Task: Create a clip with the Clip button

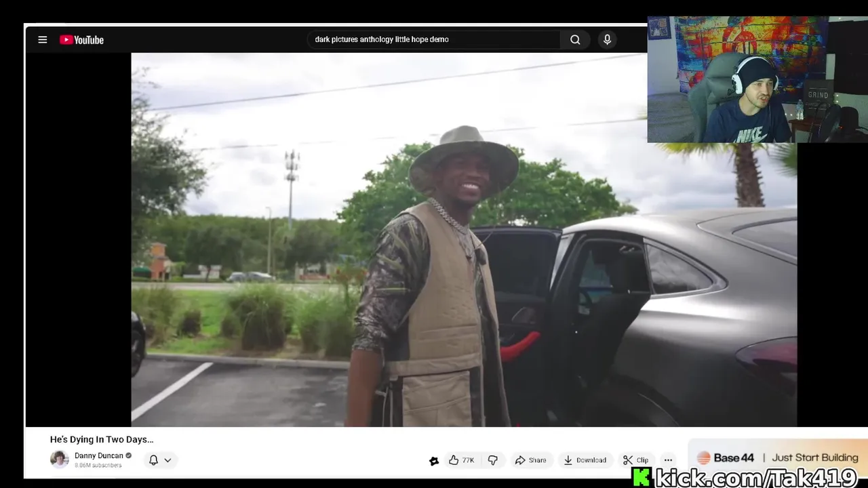Action: tap(636, 460)
